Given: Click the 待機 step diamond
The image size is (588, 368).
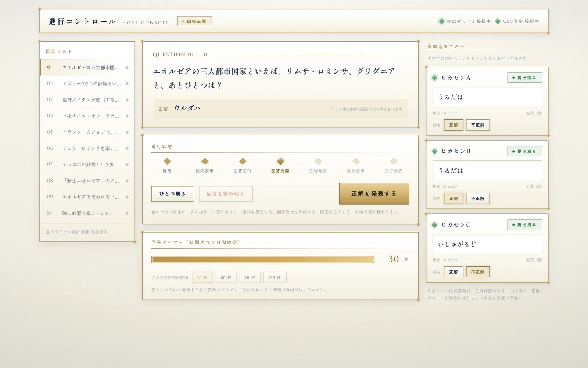Looking at the screenshot, I should pyautogui.click(x=167, y=161).
